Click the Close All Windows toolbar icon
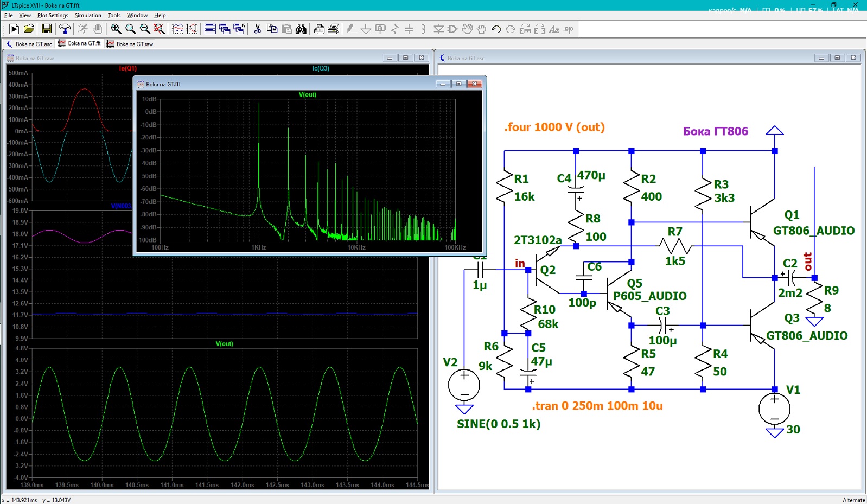Viewport: 867px width, 504px height. (239, 29)
